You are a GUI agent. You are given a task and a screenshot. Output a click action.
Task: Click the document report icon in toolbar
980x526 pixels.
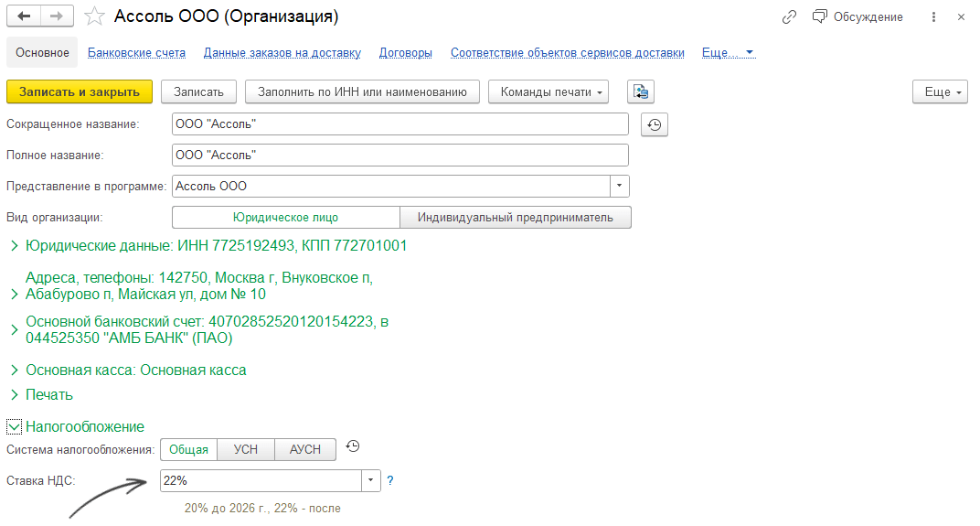(641, 91)
